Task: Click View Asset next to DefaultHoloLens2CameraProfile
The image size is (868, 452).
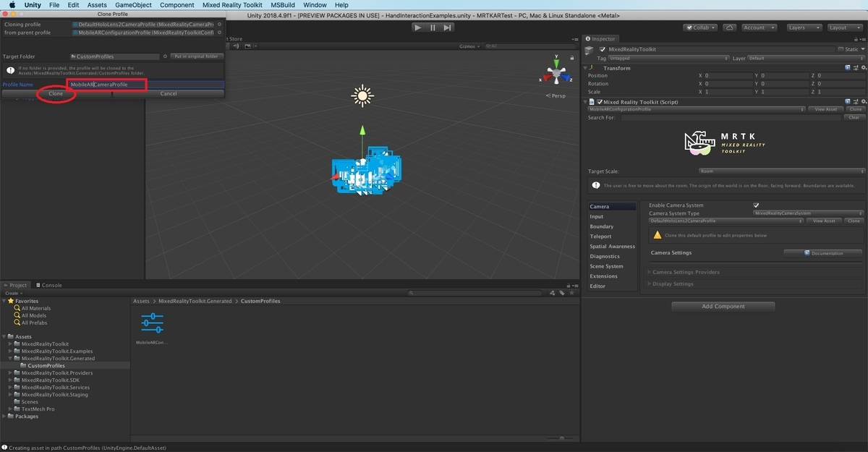Action: [825, 221]
